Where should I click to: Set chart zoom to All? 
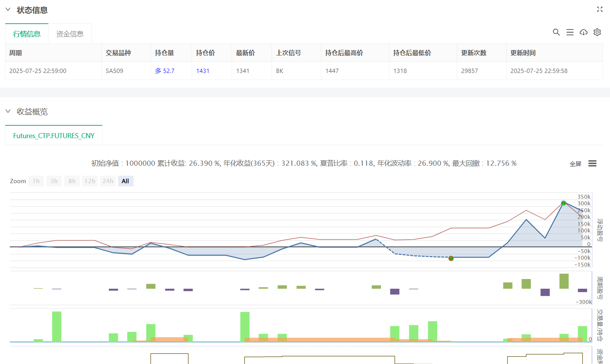click(x=125, y=181)
